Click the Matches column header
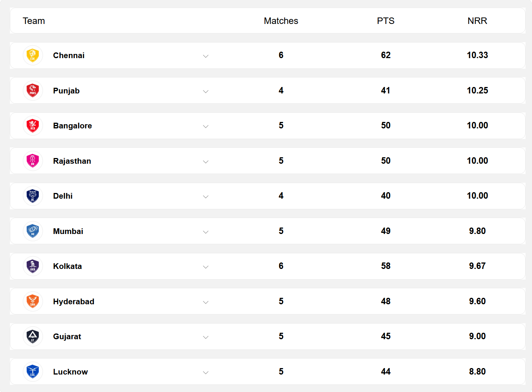The height and width of the screenshot is (392, 532). tap(281, 21)
